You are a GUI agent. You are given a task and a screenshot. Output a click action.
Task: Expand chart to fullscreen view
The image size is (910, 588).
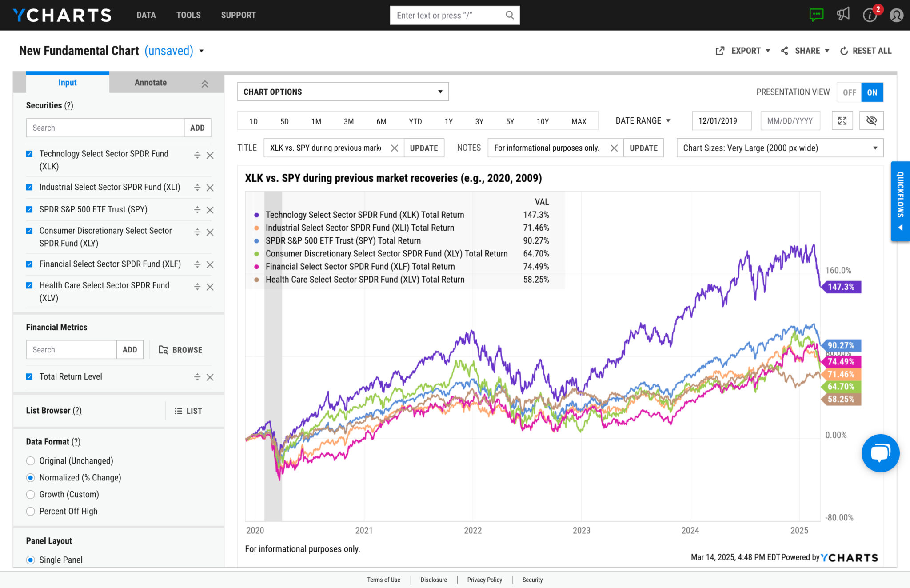point(842,120)
